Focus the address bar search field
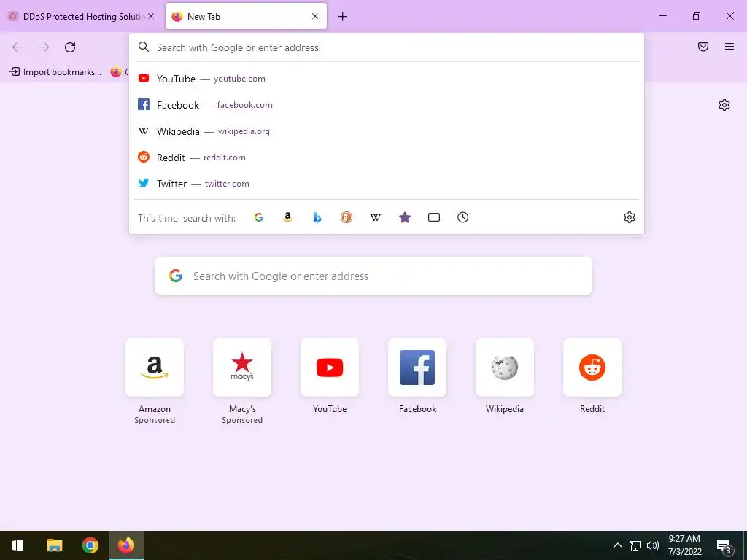Viewport: 747px width, 560px height. (387, 47)
